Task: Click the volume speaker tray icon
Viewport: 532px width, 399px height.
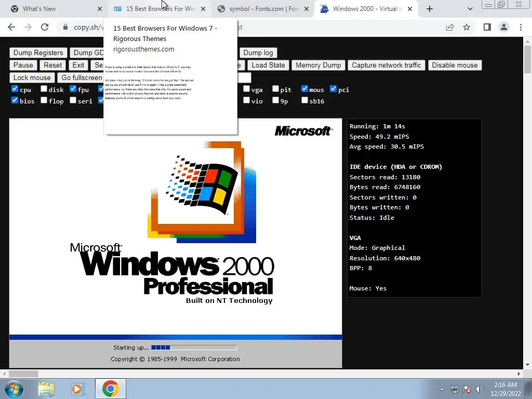Action: pyautogui.click(x=479, y=389)
